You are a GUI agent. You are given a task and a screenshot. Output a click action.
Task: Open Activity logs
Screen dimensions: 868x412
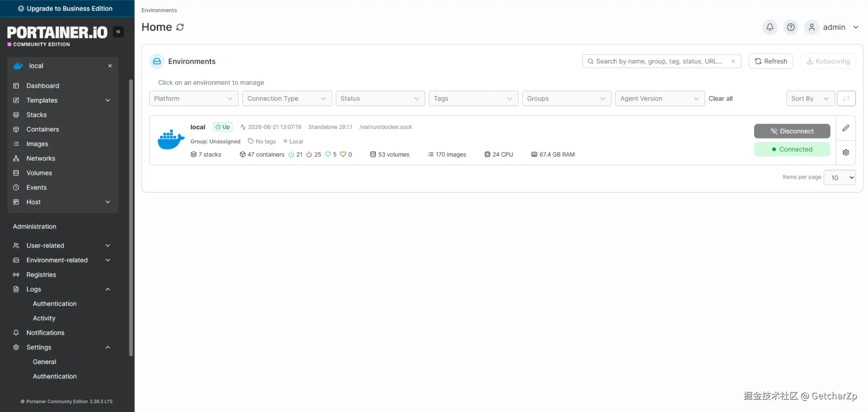click(44, 318)
